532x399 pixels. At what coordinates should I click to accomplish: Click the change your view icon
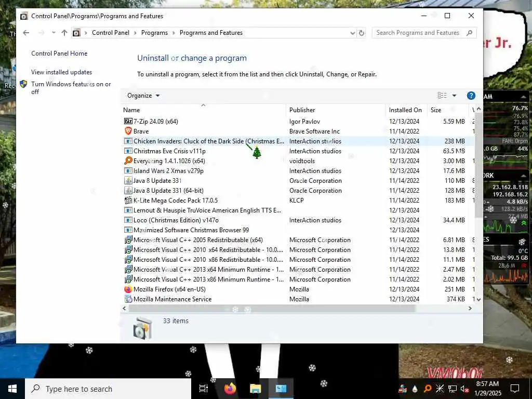click(x=442, y=96)
